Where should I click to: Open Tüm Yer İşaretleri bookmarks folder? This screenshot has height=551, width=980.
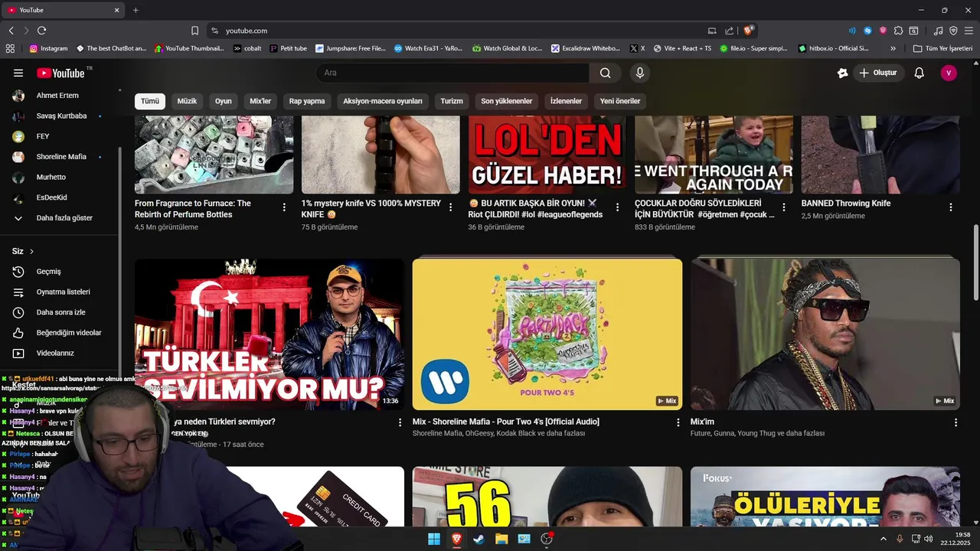[x=942, y=48]
